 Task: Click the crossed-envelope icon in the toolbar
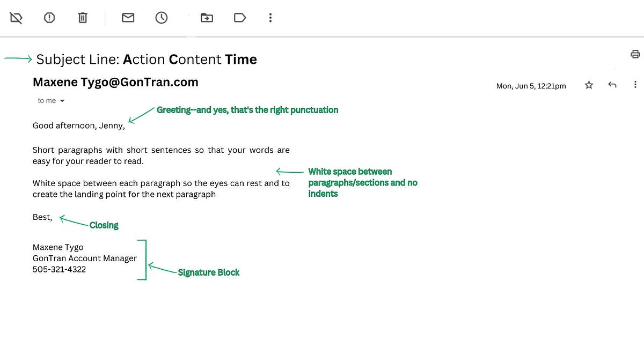16,17
